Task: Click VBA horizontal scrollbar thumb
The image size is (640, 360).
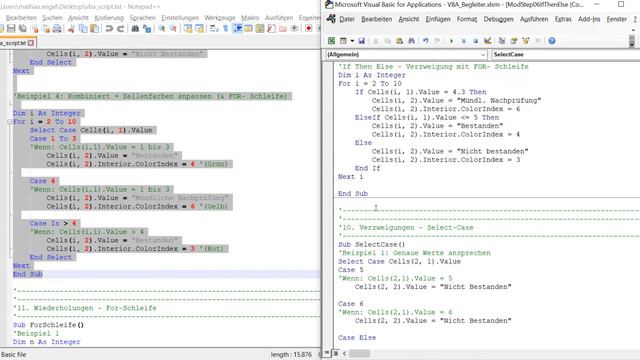Action: tap(359, 353)
